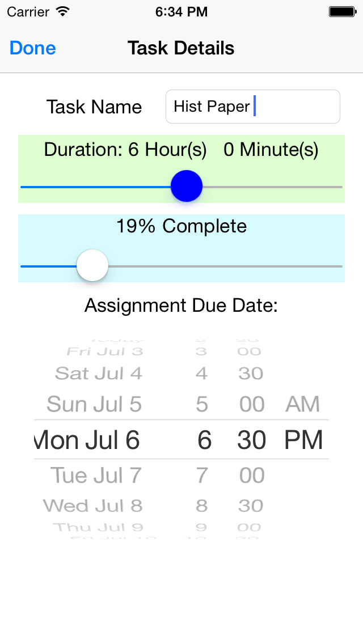Screen dimensions: 363x644
Task: Switch to AM in the period picker
Action: [303, 404]
